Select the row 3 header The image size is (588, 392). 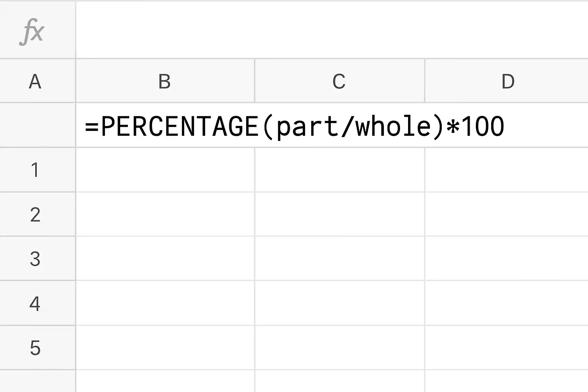coord(35,259)
